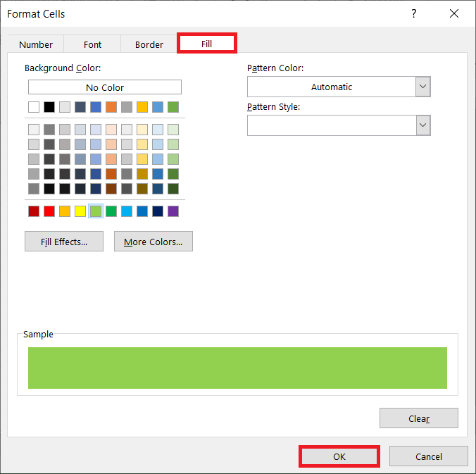Viewport: 476px width, 474px height.
Task: Open the Fill Effects dialog
Action: click(x=64, y=242)
